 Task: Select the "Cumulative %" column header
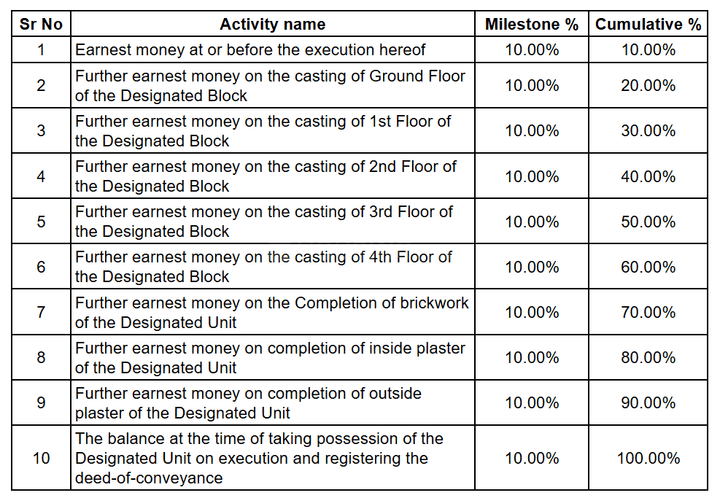(x=648, y=24)
